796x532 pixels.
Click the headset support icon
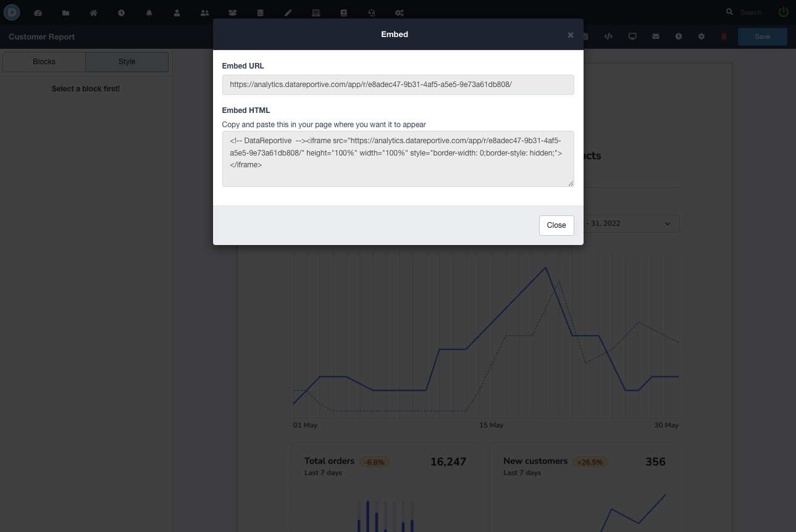pyautogui.click(x=371, y=12)
